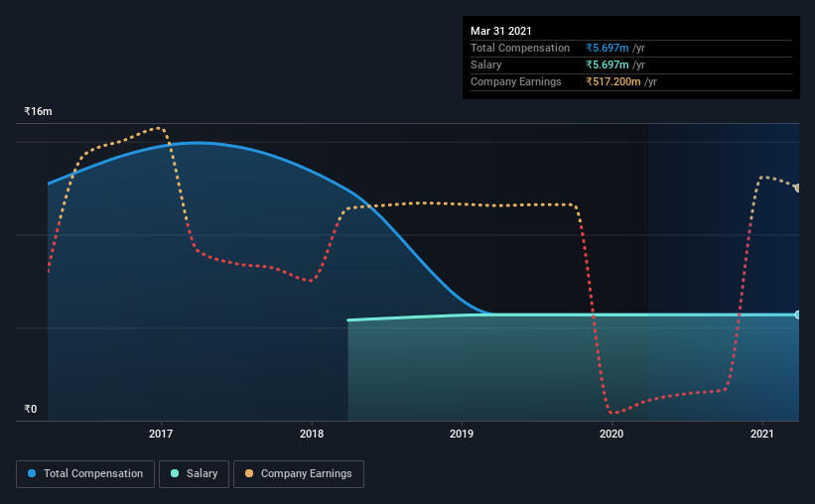Click the Company Earnings label in tooltip
This screenshot has height=504, width=815.
click(x=515, y=81)
